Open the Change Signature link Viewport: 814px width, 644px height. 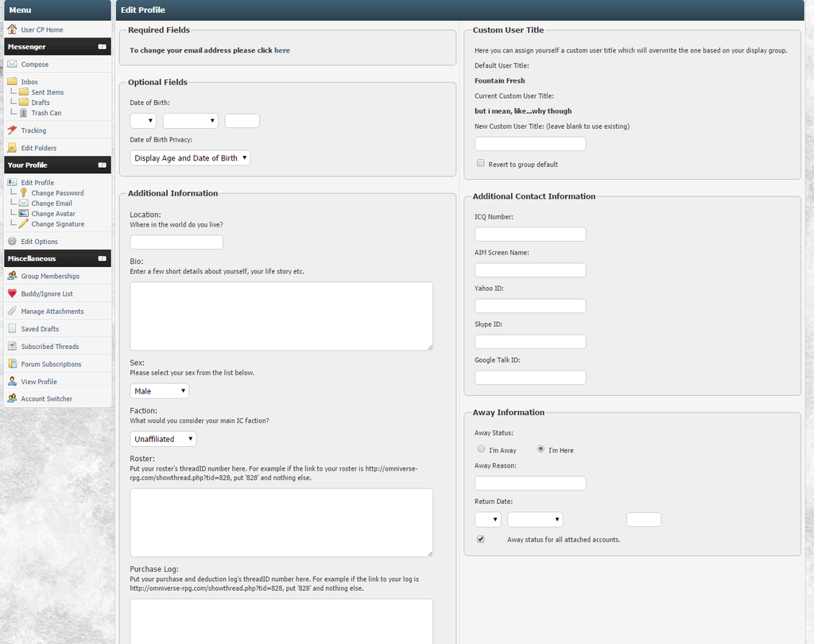tap(58, 224)
